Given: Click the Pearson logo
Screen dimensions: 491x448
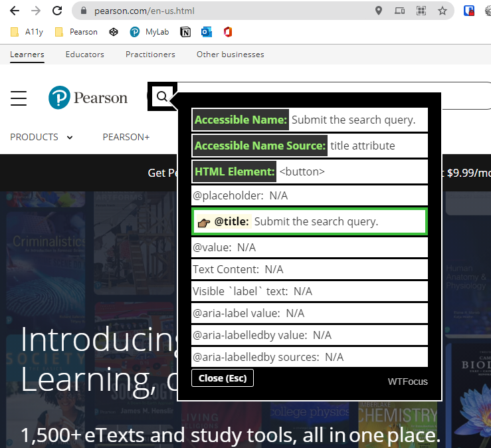Looking at the screenshot, I should click(88, 98).
